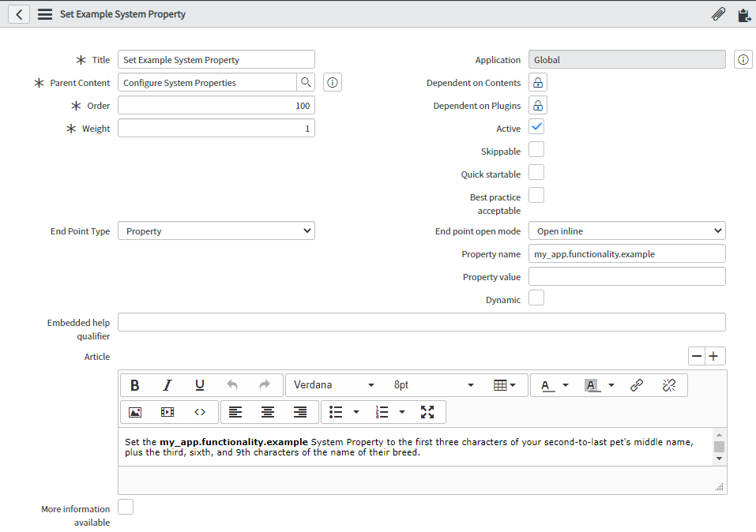Click the insert link chain icon
The width and height of the screenshot is (756, 532).
[637, 385]
